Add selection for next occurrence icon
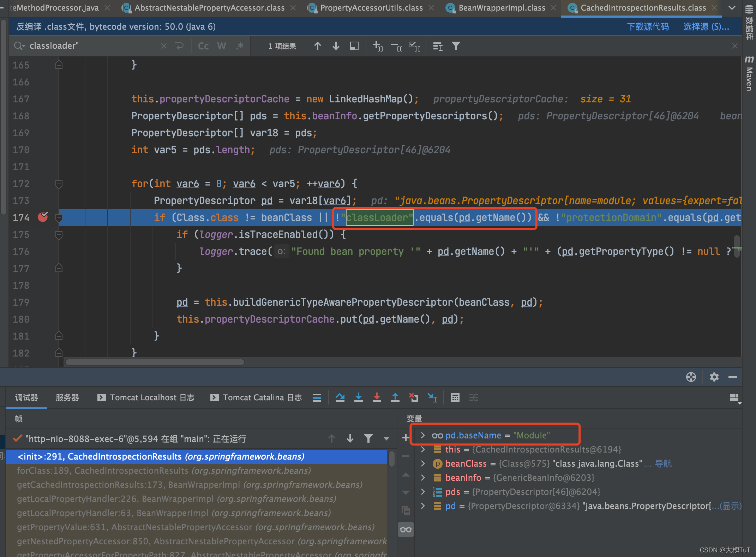756x557 pixels. [x=378, y=46]
